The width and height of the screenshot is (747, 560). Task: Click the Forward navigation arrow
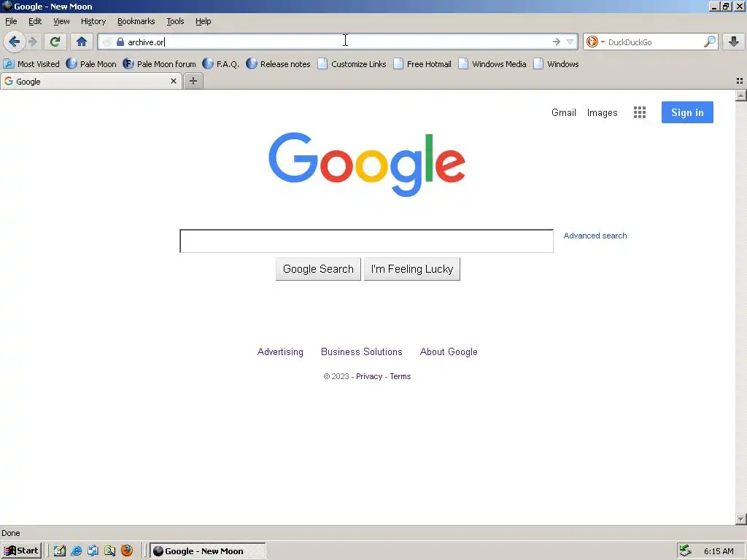click(32, 42)
